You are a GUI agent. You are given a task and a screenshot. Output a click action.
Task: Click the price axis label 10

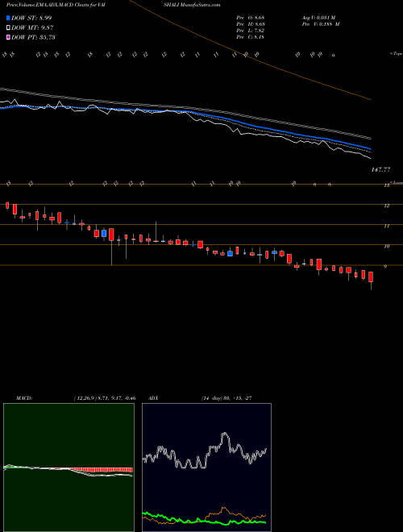point(386,247)
